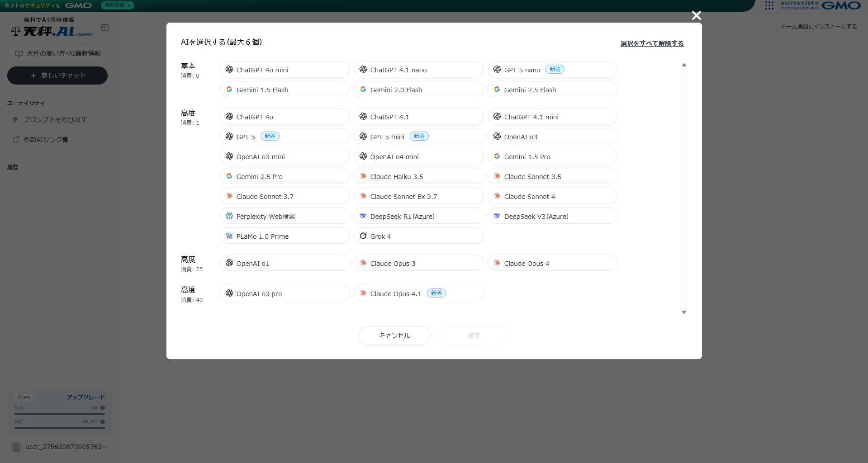Click 選択をすべて解除する link

coord(652,43)
